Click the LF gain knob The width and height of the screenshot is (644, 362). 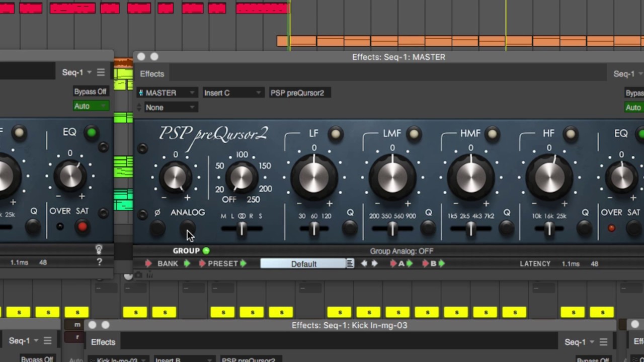point(314,178)
